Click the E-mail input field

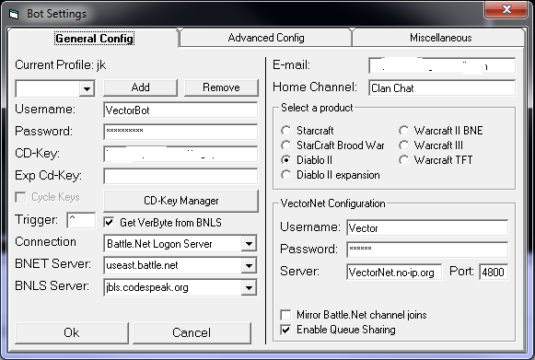(x=442, y=66)
